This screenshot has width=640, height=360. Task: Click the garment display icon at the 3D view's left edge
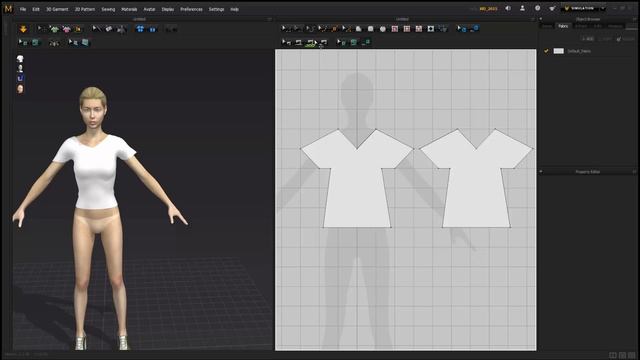[20, 59]
